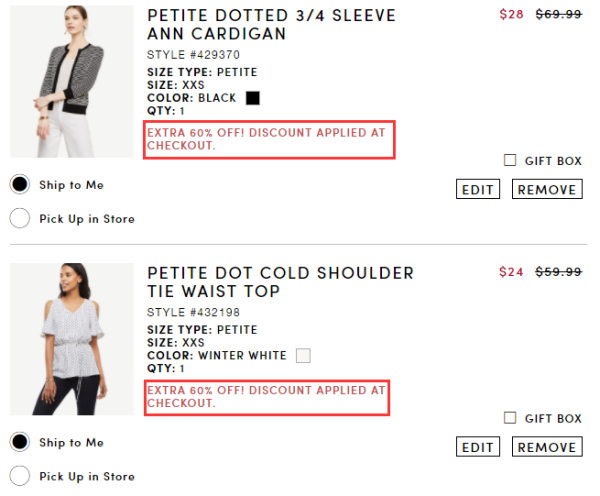Click the $24 top sale price
The image size is (600, 496).
(511, 272)
